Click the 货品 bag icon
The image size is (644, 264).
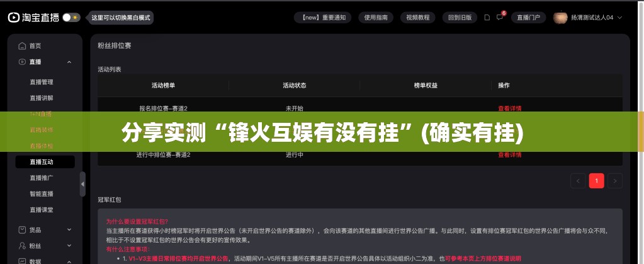(23, 230)
